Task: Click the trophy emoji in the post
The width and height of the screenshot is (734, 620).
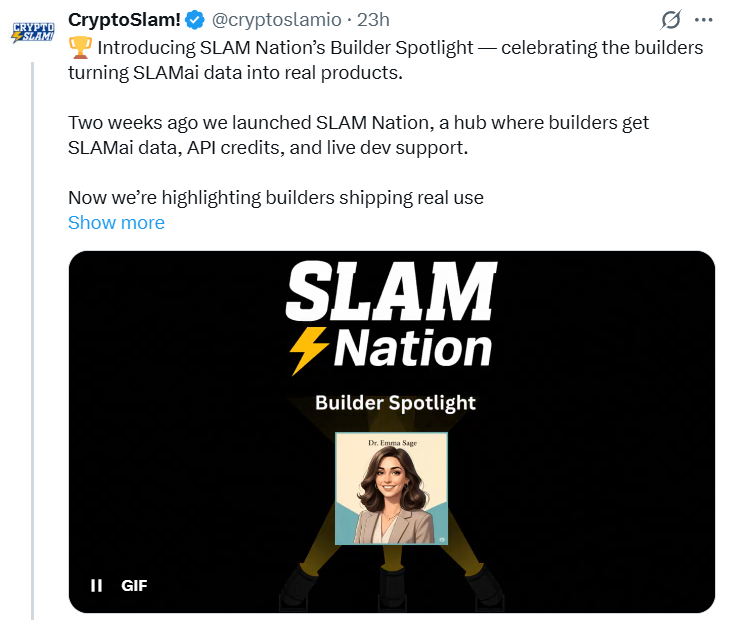Action: pos(80,48)
